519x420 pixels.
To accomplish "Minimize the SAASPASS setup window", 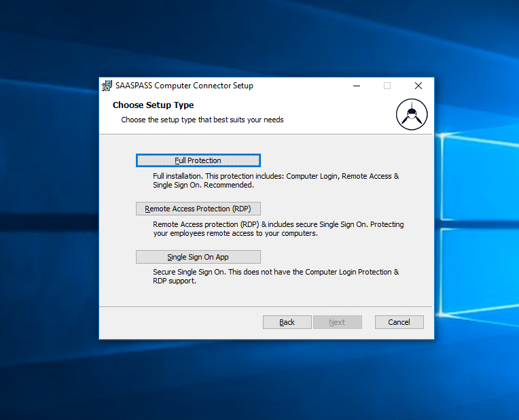I will pyautogui.click(x=357, y=86).
